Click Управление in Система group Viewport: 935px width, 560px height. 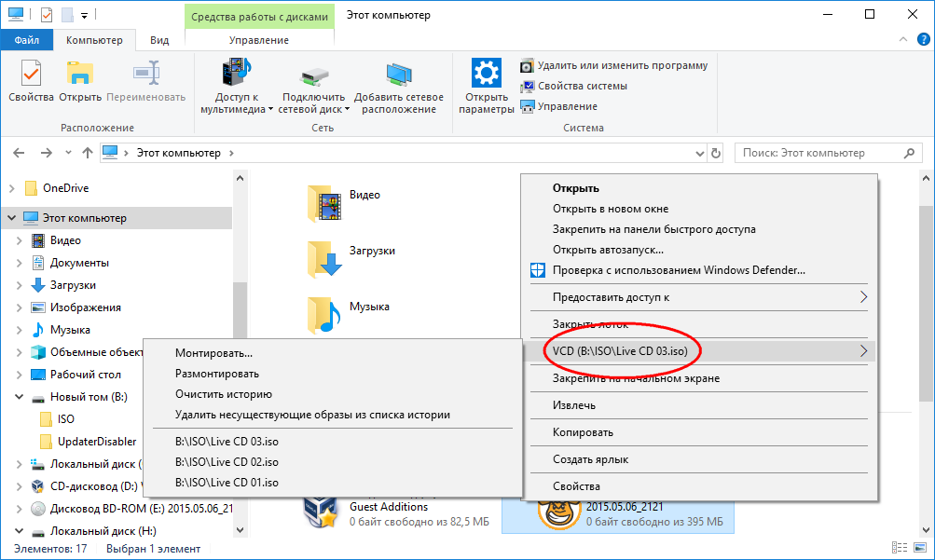(558, 106)
